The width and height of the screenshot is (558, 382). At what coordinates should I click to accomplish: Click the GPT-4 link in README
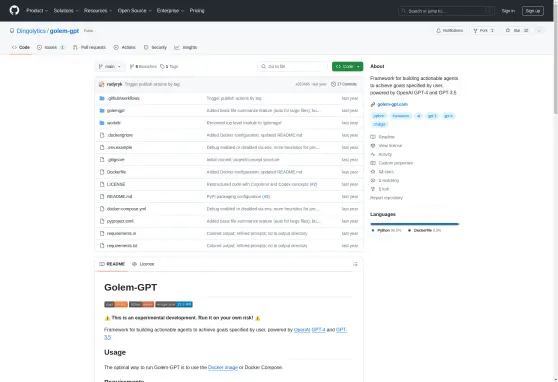[x=319, y=330]
